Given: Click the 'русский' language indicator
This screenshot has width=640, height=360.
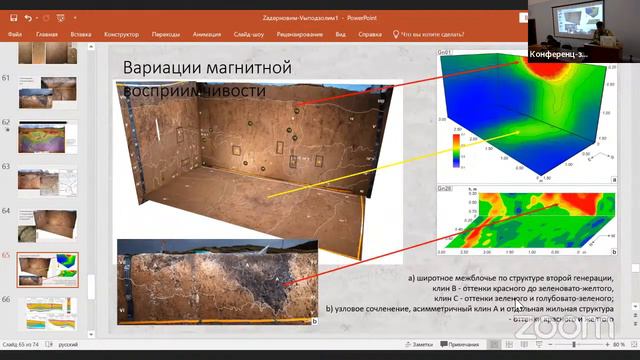Looking at the screenshot, I should tap(68, 345).
